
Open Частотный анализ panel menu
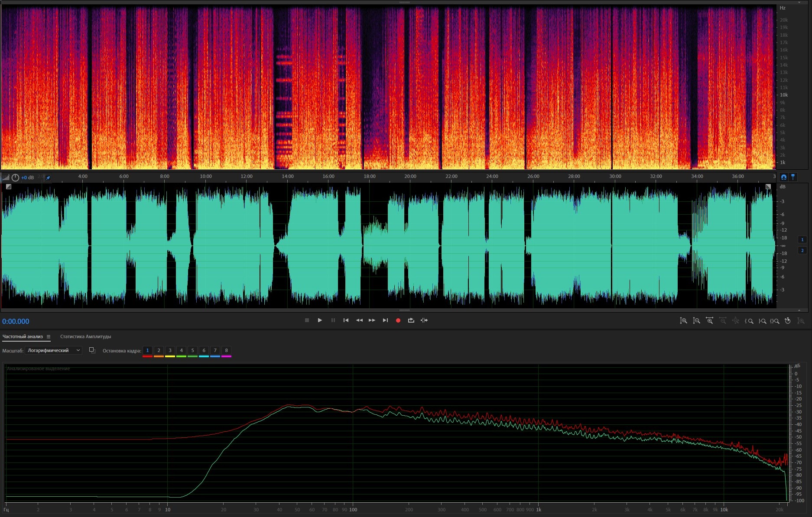[49, 337]
